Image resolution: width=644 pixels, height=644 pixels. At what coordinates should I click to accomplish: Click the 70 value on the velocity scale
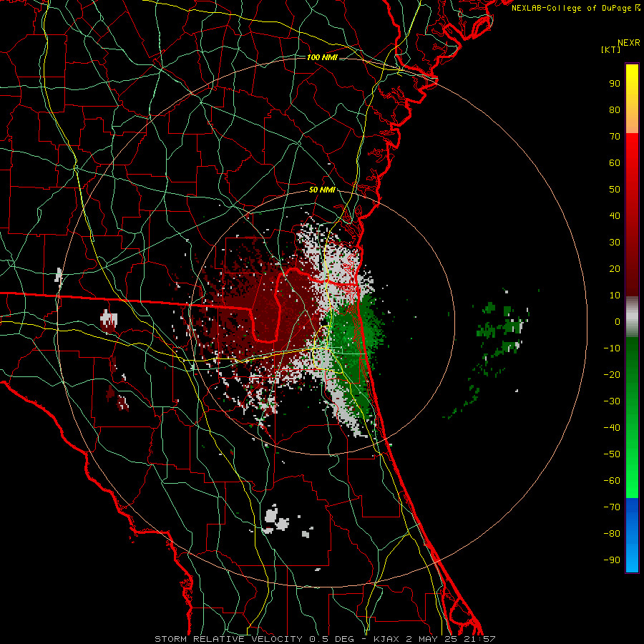(615, 137)
